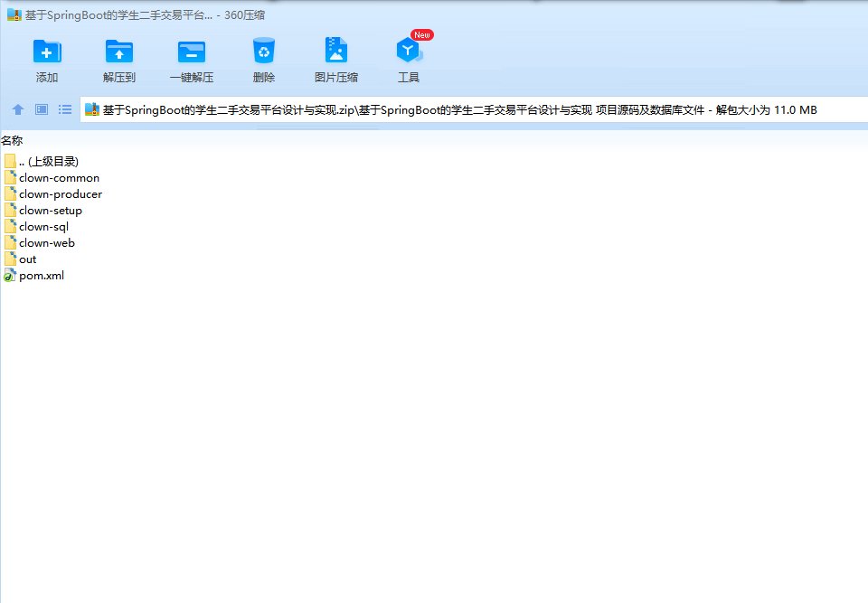Select the clown-sql folder icon
The height and width of the screenshot is (603, 868).
pyautogui.click(x=10, y=226)
